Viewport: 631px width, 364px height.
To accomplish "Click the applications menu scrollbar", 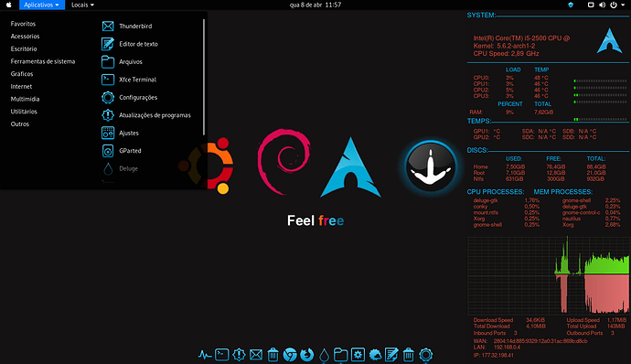I will click(x=204, y=77).
